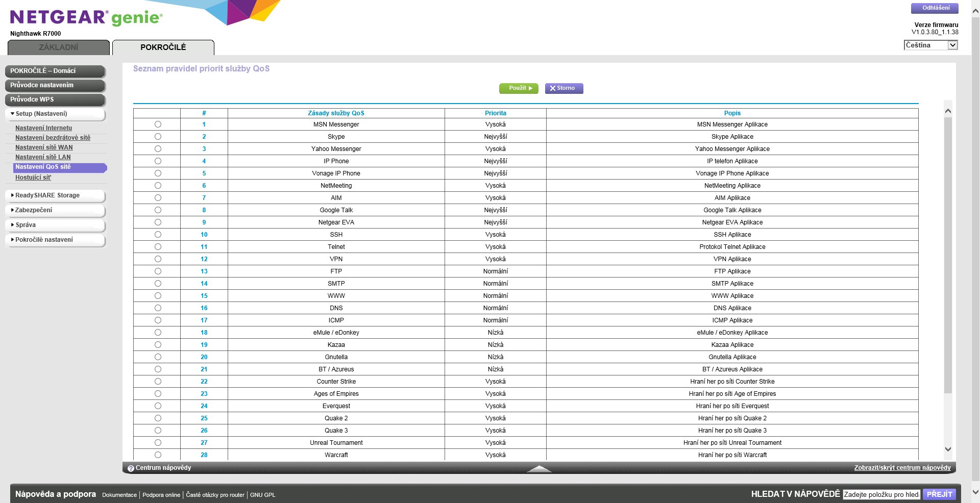Viewport: 980px width, 503px height.
Task: Select the Google Talk rule radio button
Action: coord(158,210)
